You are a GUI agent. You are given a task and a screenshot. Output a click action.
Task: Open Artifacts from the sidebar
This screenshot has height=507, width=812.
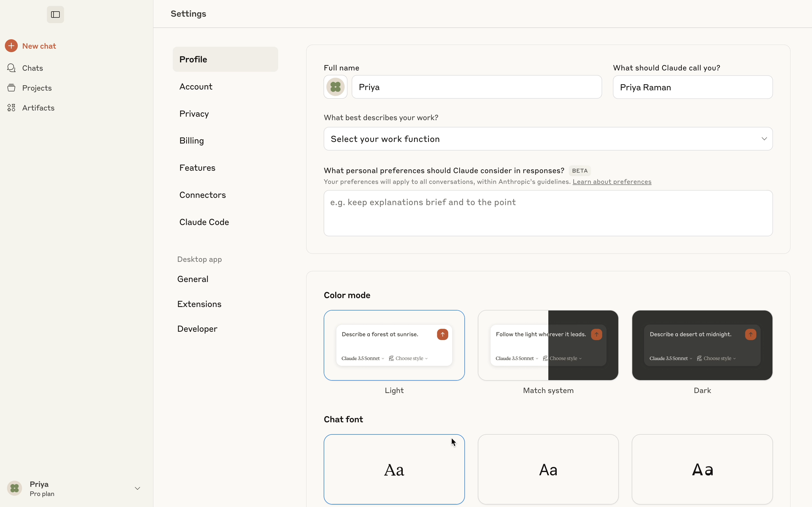[x=38, y=108]
